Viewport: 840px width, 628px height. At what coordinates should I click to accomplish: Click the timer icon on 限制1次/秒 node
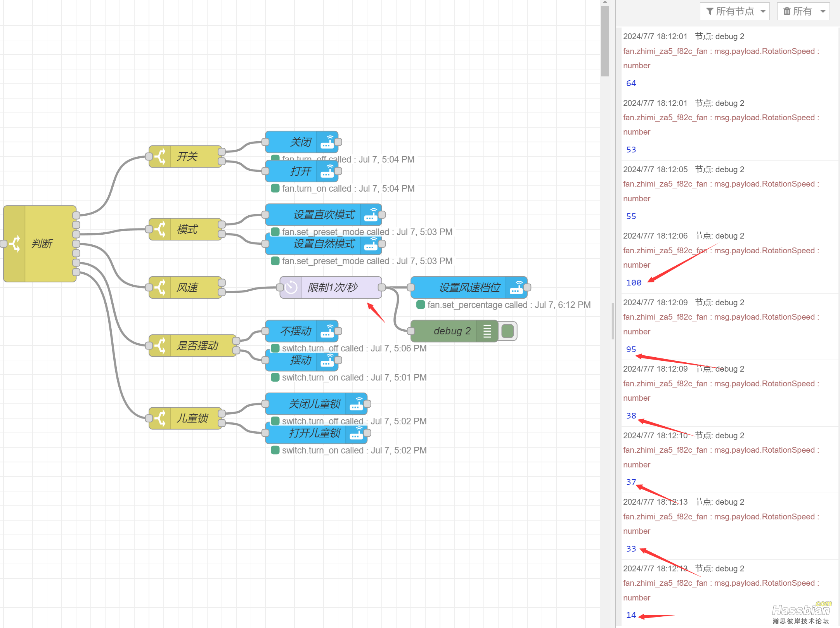coord(291,287)
